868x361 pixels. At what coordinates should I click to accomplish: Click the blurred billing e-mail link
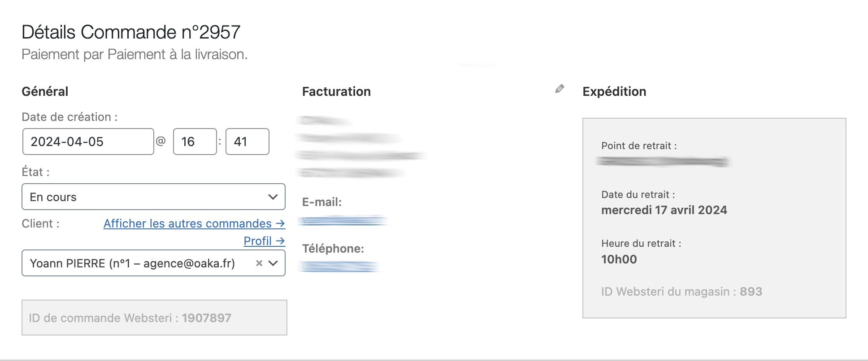click(x=343, y=220)
